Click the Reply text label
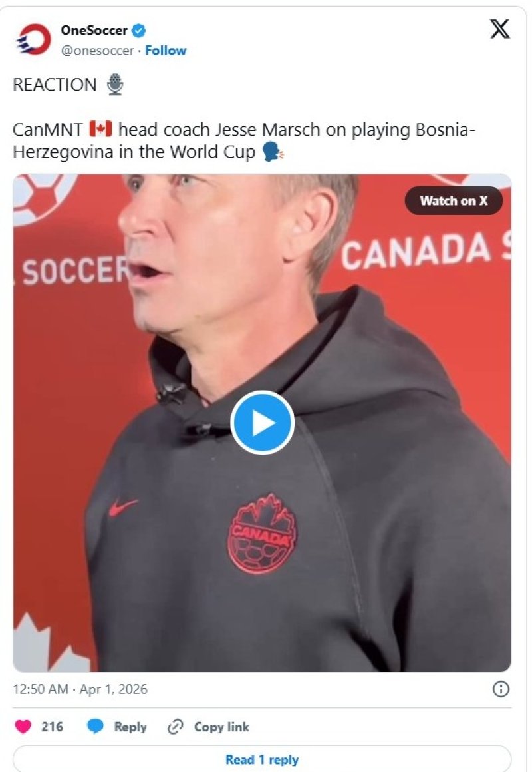Viewport: 532px width, 772px height. click(x=130, y=727)
